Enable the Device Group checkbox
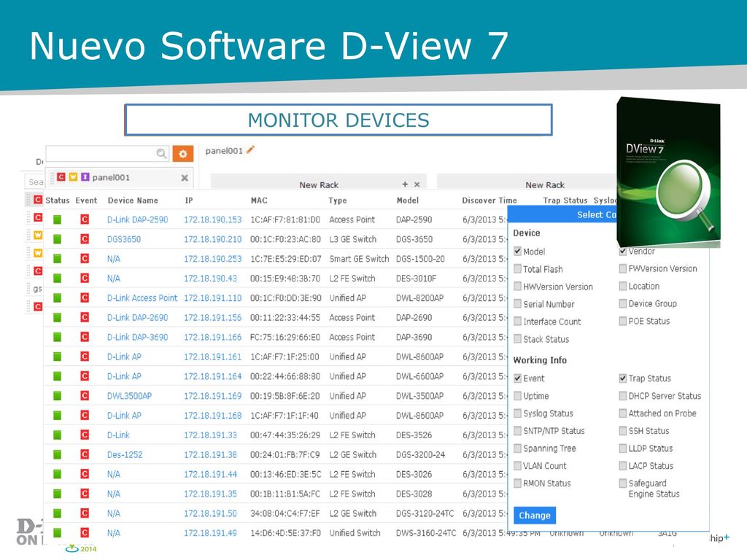747x560 pixels. [x=623, y=303]
